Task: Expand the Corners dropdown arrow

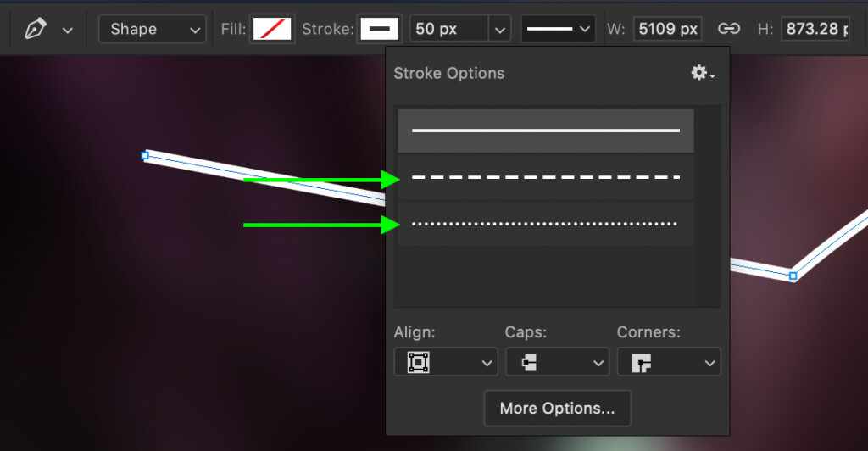Action: pyautogui.click(x=709, y=364)
